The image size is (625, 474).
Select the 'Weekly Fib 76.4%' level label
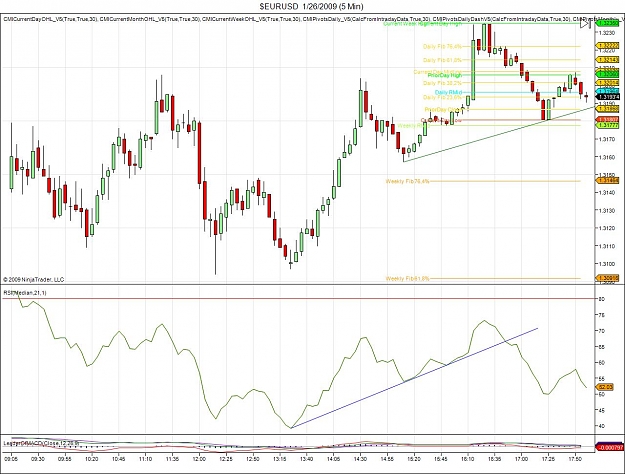[407, 181]
